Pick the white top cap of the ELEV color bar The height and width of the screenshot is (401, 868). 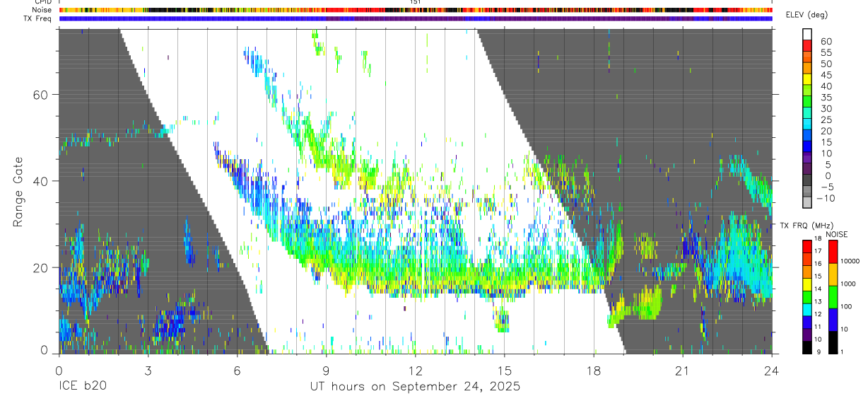point(807,34)
